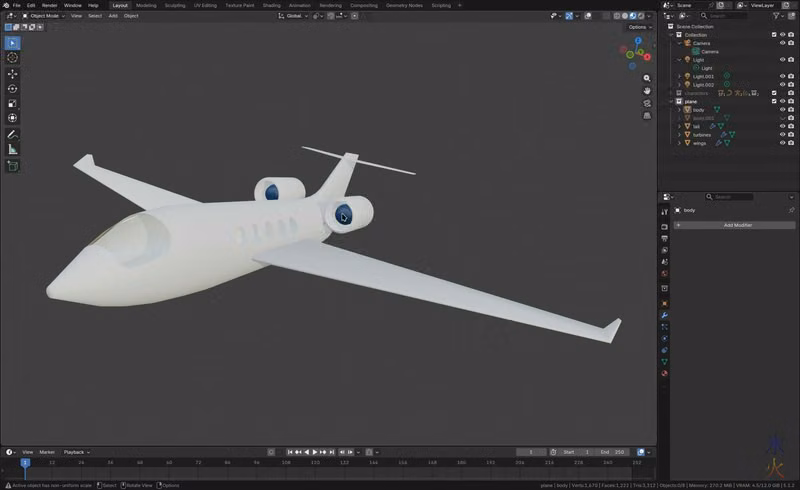
Task: Pick the Add Cube tool
Action: tap(12, 166)
